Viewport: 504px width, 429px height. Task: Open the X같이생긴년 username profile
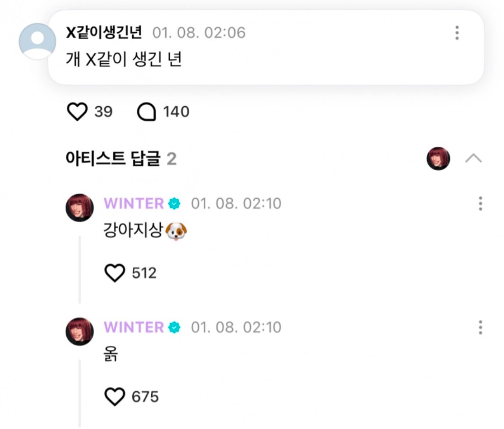pos(104,32)
